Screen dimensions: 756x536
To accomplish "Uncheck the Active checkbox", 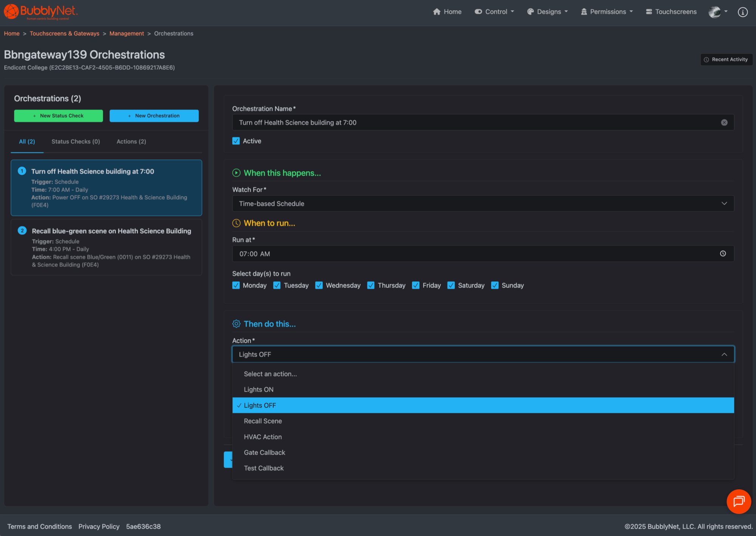I will [236, 141].
